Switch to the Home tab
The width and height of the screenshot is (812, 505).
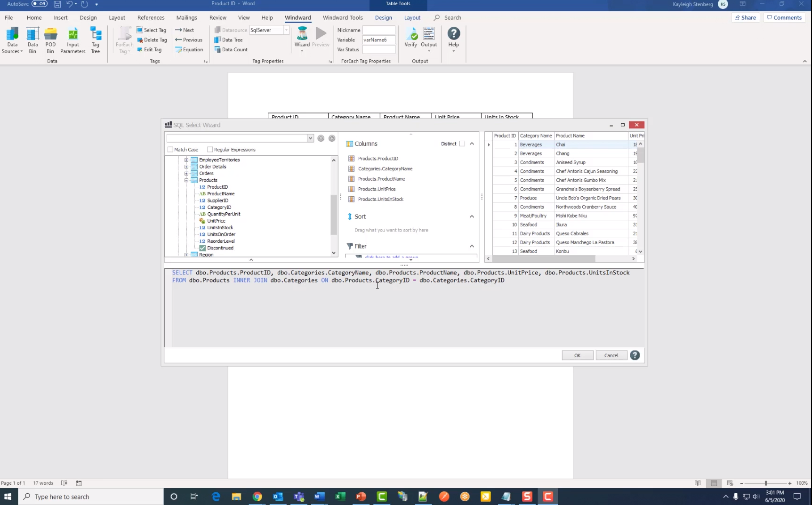(34, 18)
